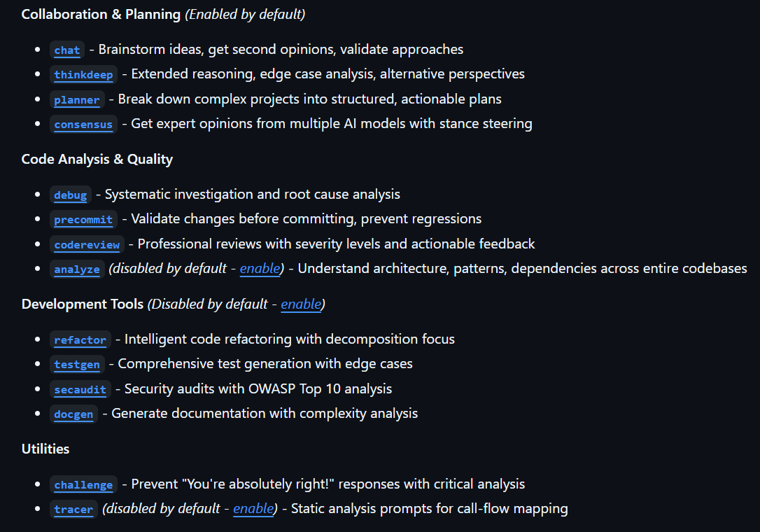760x532 pixels.
Task: Open the thinkdeep tool link
Action: [83, 75]
